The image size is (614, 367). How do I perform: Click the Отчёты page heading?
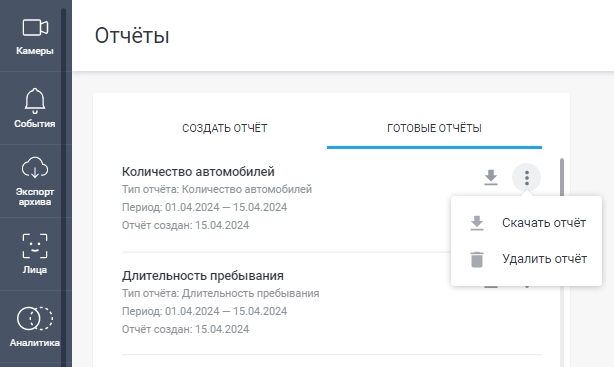pyautogui.click(x=132, y=35)
